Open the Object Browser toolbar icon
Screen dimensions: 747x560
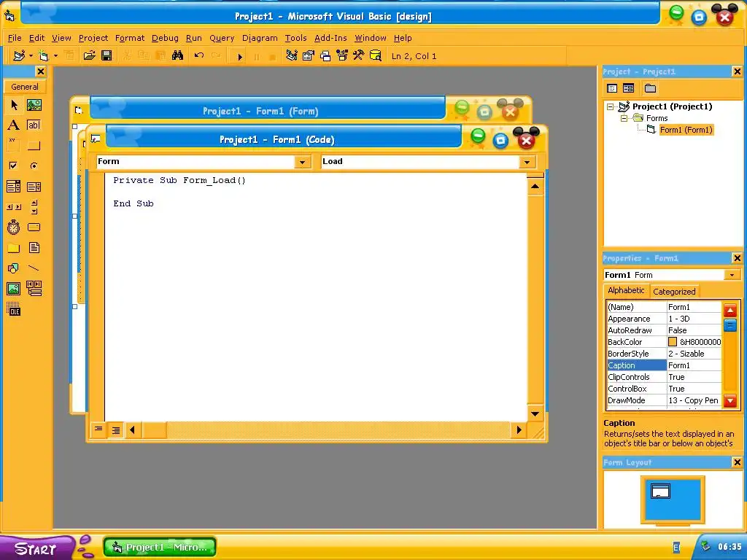tap(342, 55)
